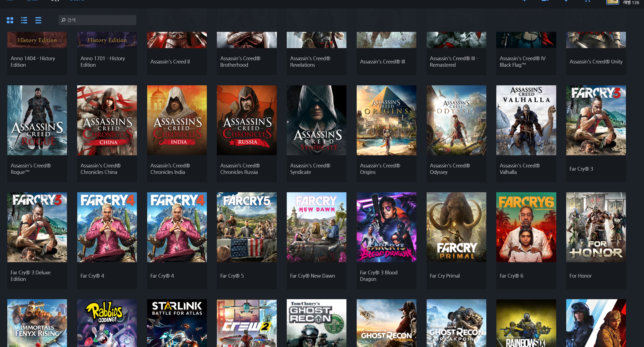Image resolution: width=644 pixels, height=347 pixels.
Task: Open the Far Cry Primal cover
Action: (x=456, y=227)
